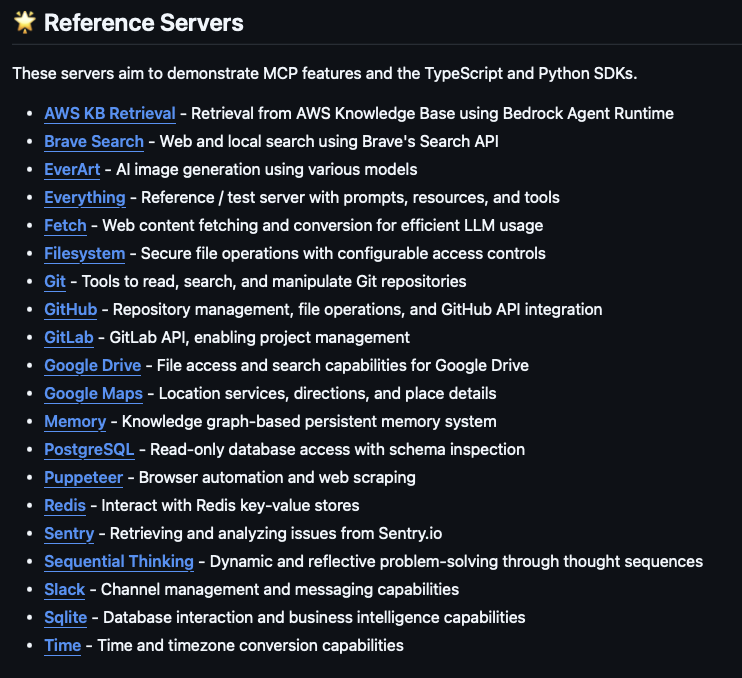Open the Puppeteer link
This screenshot has height=678, width=742.
[x=83, y=477]
